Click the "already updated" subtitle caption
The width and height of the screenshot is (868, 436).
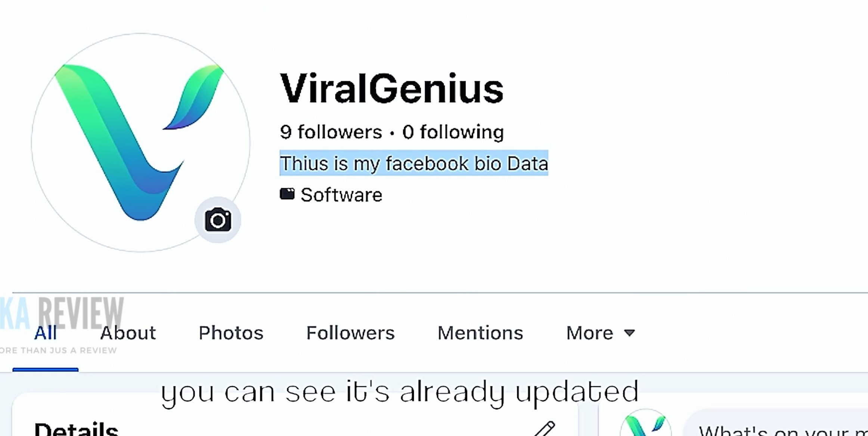point(400,392)
